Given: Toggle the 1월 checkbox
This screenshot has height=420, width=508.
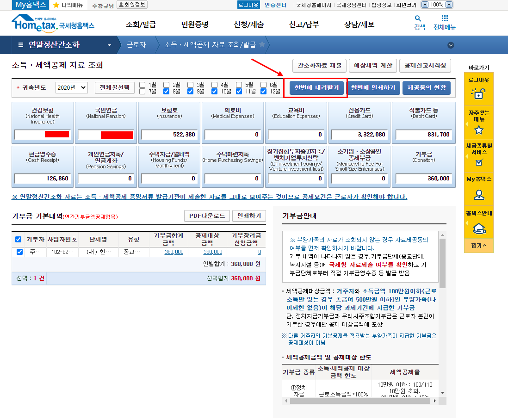Looking at the screenshot, I should click(x=142, y=85).
